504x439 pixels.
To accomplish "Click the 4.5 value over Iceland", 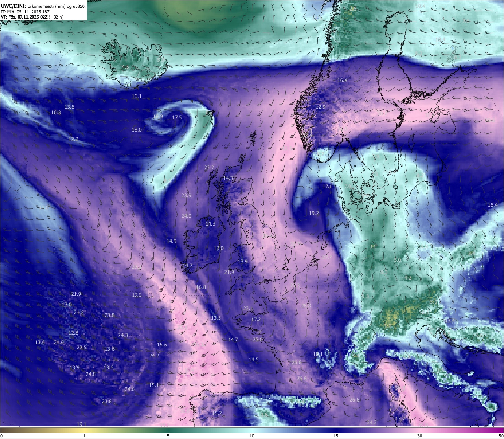I will (126, 67).
